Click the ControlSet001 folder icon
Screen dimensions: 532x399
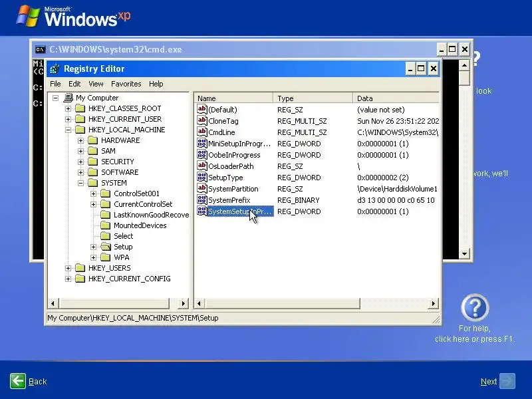pyautogui.click(x=106, y=194)
